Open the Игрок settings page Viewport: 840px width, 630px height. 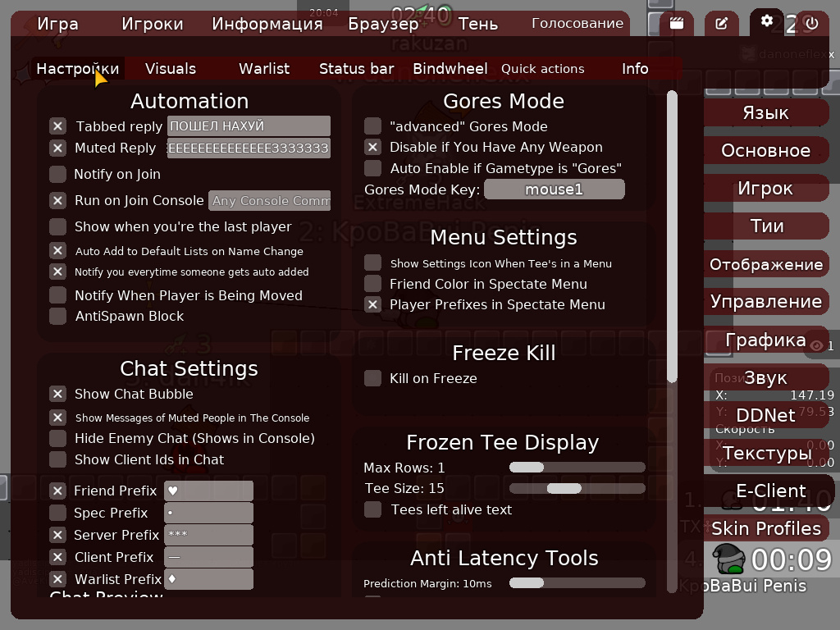[x=766, y=188]
